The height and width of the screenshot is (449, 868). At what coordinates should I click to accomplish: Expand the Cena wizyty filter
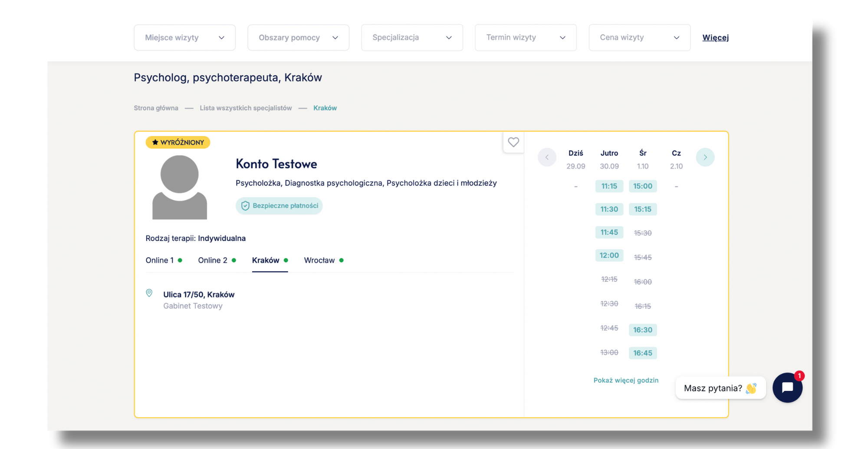coord(639,38)
